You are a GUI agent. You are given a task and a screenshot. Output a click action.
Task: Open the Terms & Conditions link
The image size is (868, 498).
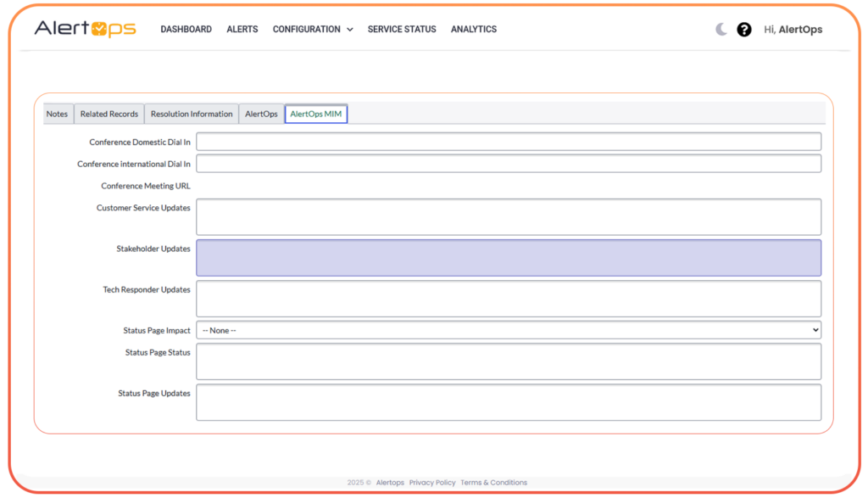493,482
